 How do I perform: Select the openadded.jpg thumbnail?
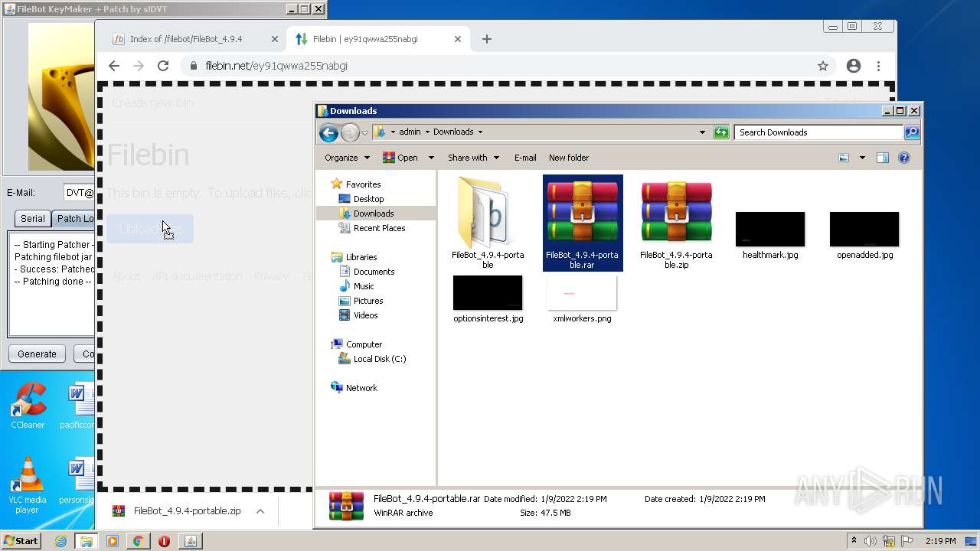click(864, 230)
